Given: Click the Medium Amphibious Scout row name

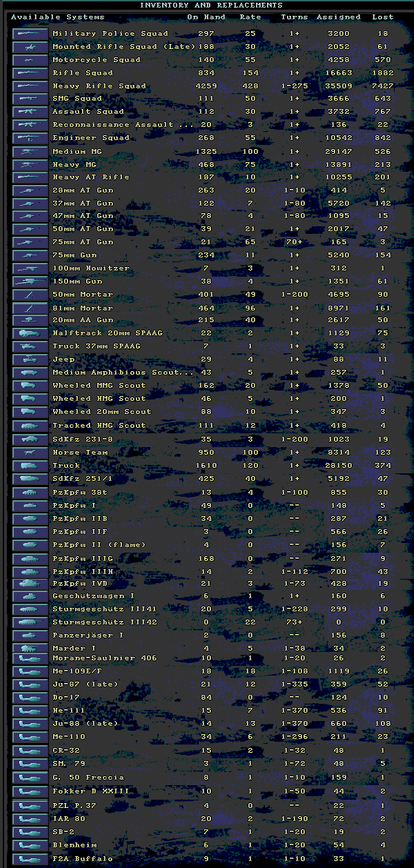Looking at the screenshot, I should click(x=124, y=373).
